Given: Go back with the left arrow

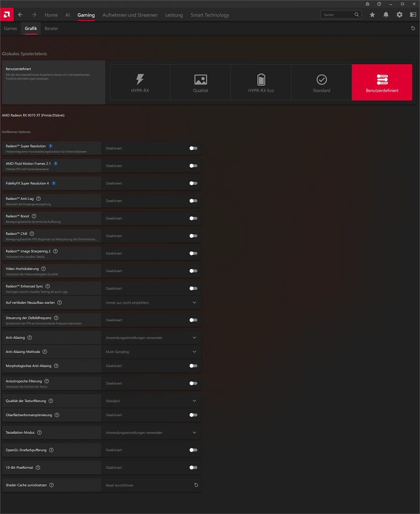Looking at the screenshot, I should tap(20, 15).
